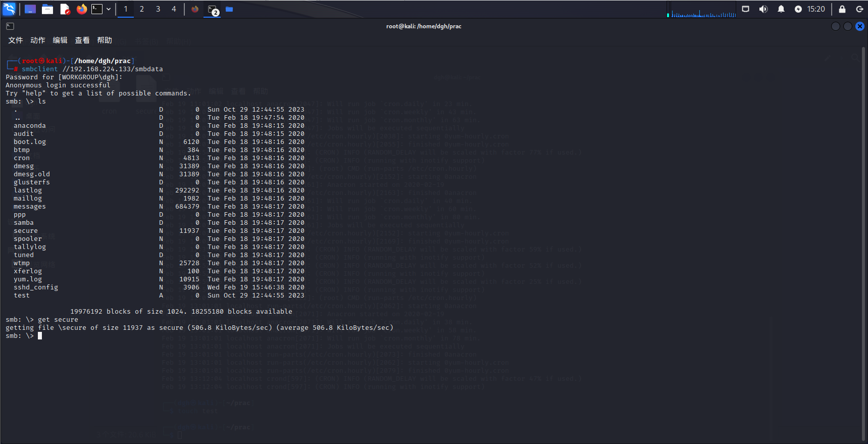
Task: Click the 'wtmp' file entry
Action: pos(22,263)
